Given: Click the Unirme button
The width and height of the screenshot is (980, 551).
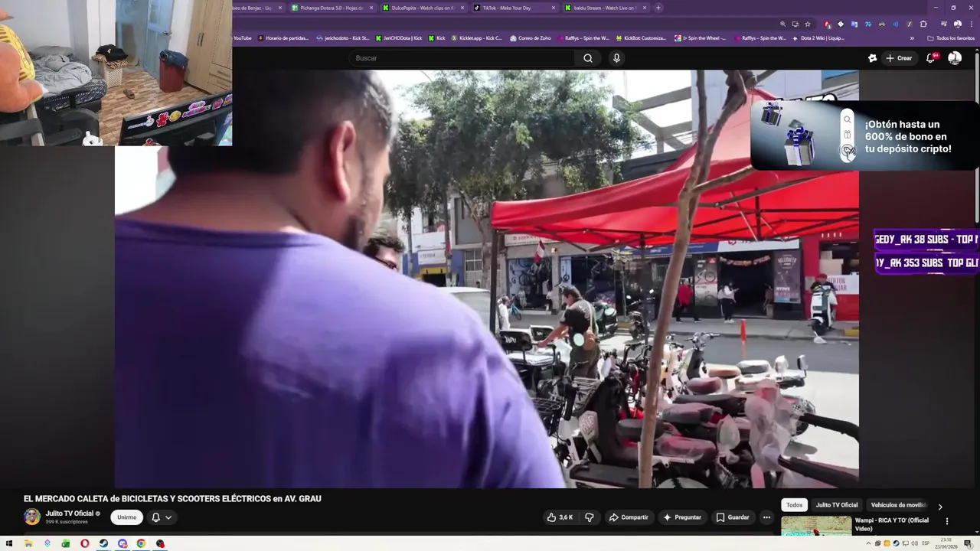Looking at the screenshot, I should 127,517.
